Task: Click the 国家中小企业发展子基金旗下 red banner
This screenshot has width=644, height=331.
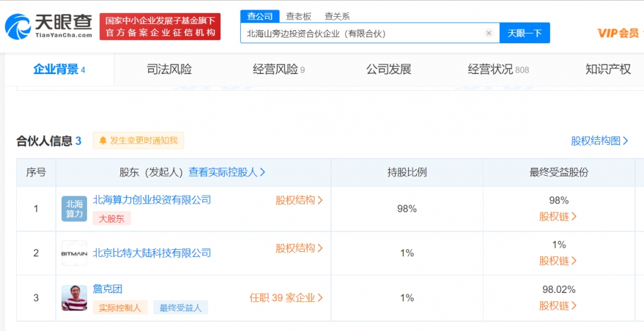Action: (160, 26)
